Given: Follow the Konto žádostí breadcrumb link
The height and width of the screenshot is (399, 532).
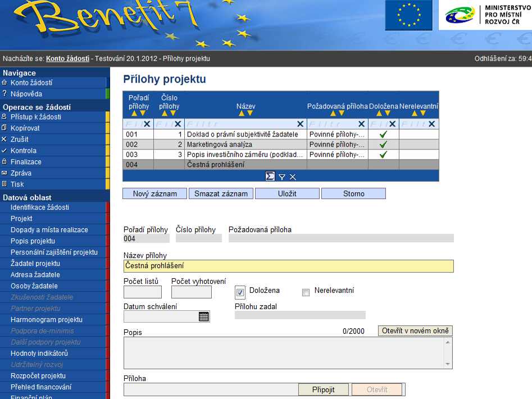Looking at the screenshot, I should click(67, 58).
